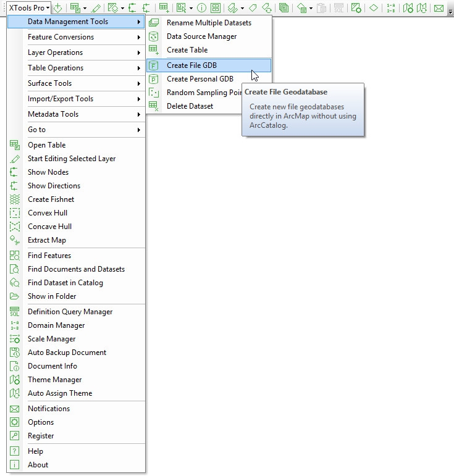Open dropdown arrow next to toolbar Open Table icon
Screen dimensions: 454x476
click(85, 9)
